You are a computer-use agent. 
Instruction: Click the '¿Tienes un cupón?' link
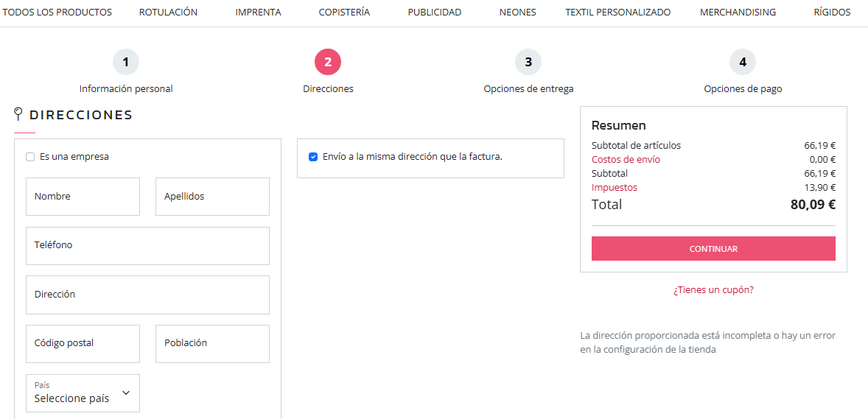pyautogui.click(x=713, y=290)
